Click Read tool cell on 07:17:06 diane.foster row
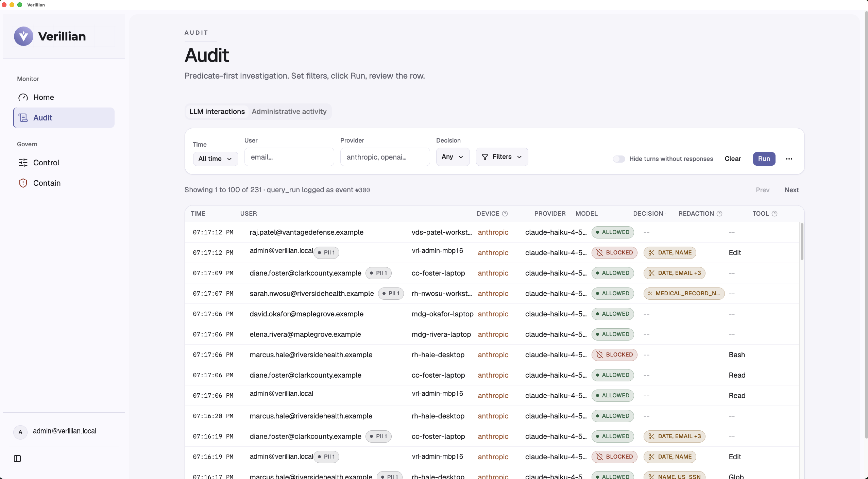 pos(737,375)
